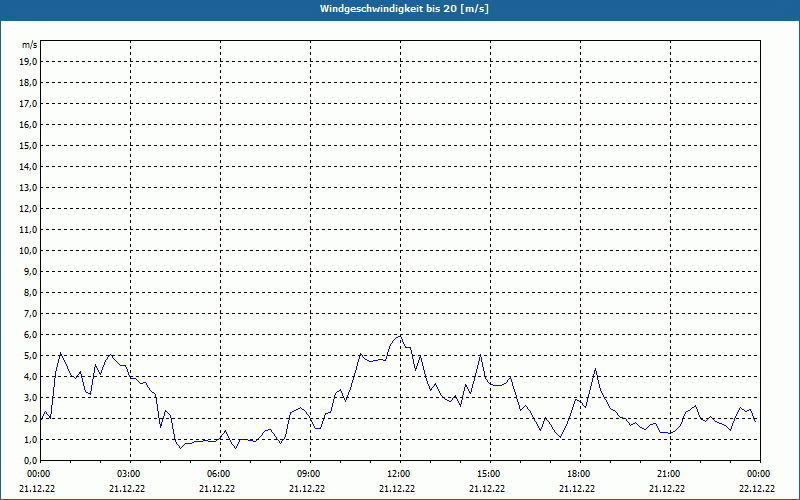Select the 5,0 y-axis label

click(x=30, y=356)
